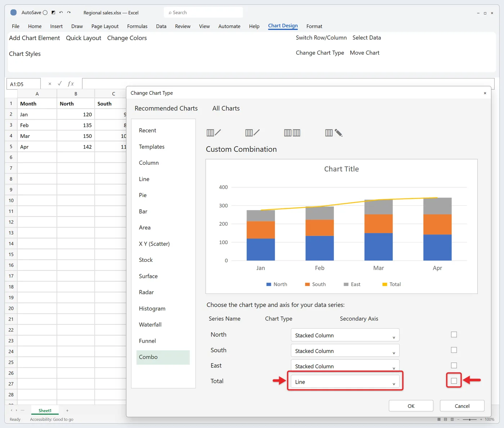
Task: Check Secondary Axis for the North series
Action: pos(454,334)
